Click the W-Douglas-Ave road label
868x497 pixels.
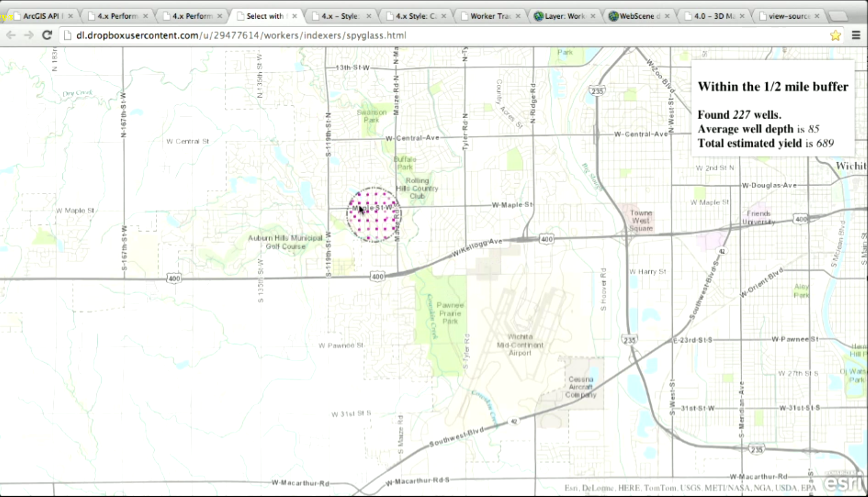tap(769, 185)
